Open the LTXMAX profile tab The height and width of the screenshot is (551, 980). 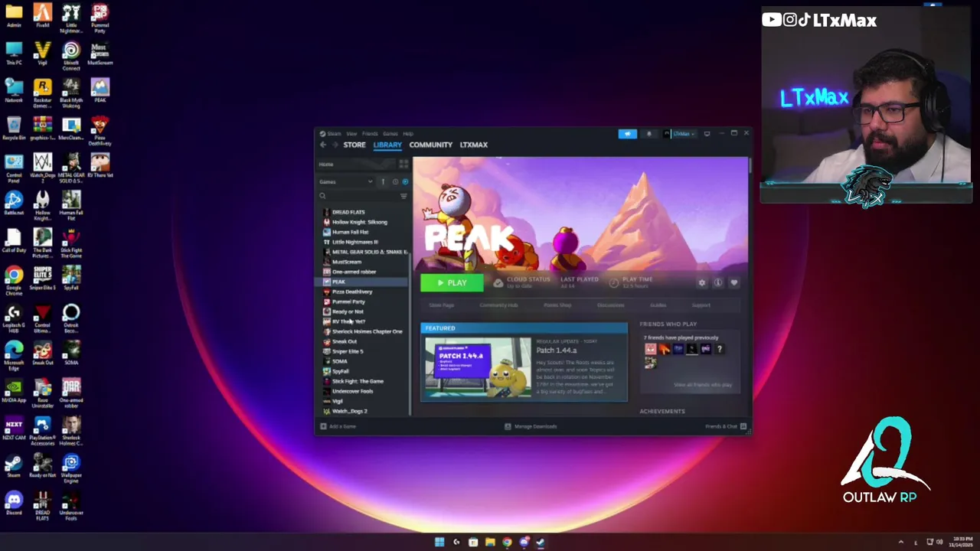[x=473, y=145]
